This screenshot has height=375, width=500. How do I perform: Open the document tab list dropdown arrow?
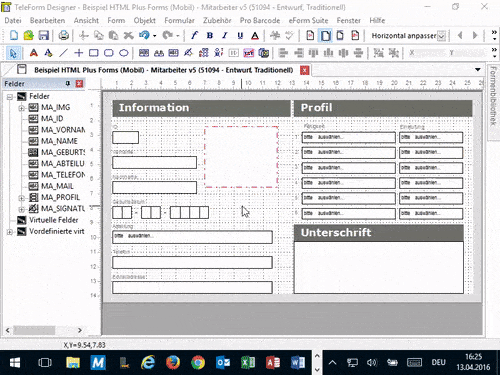(478, 70)
